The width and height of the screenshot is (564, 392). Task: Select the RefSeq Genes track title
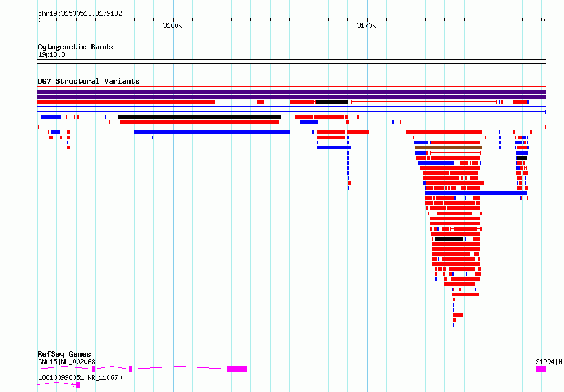coord(64,354)
